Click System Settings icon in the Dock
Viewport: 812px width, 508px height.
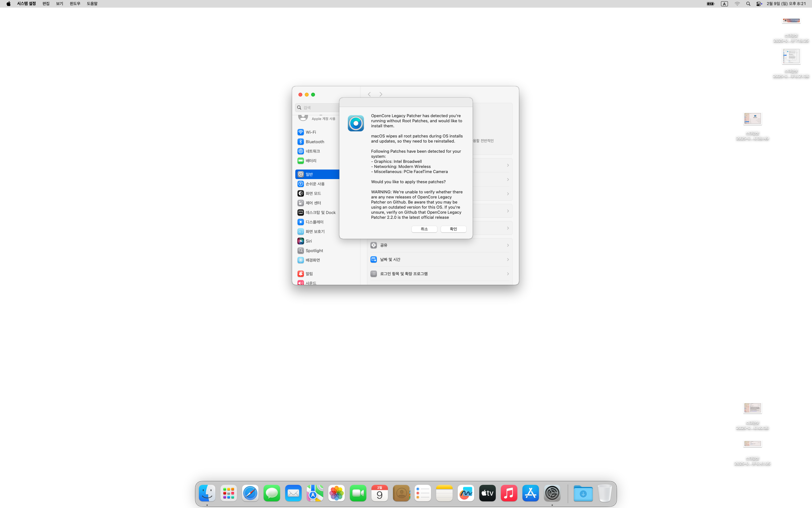(x=552, y=493)
